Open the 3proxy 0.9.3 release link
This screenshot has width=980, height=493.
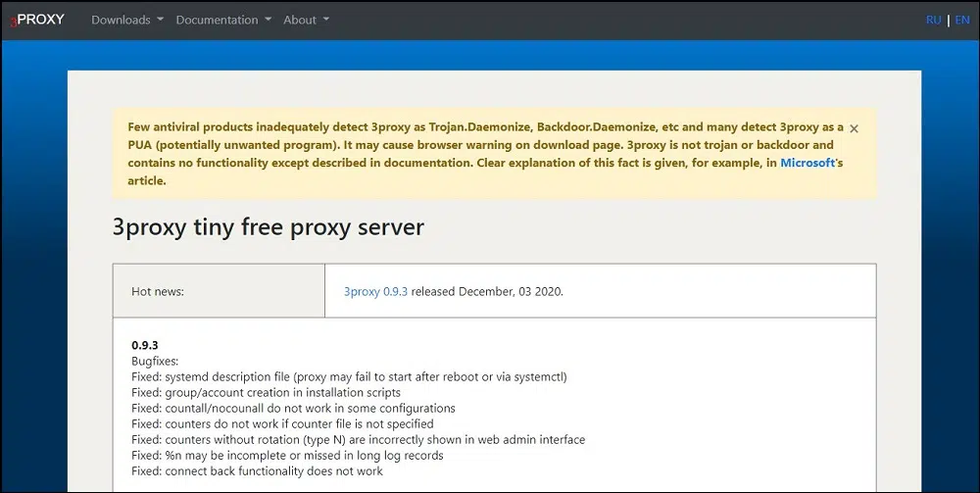point(375,291)
